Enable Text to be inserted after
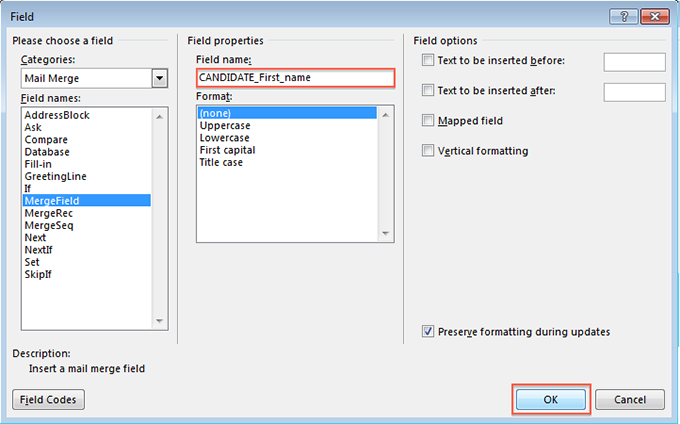This screenshot has width=680, height=424. pos(429,91)
